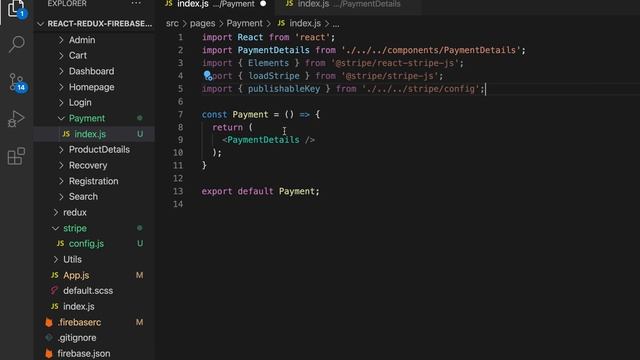Click the Firebase icon beside .firebaserc
Image resolution: width=640 pixels, height=360 pixels.
coord(49,322)
